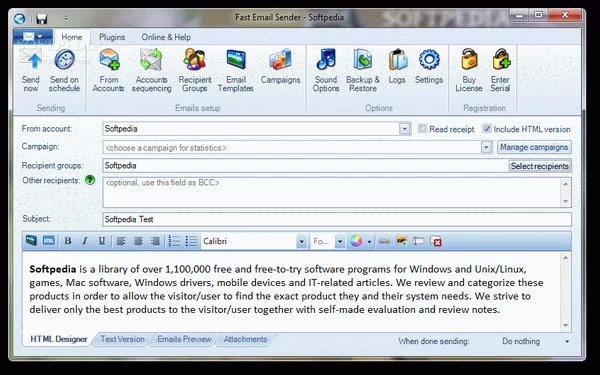Open the application menu button with envelope
600x375 pixels.
pyautogui.click(x=33, y=37)
